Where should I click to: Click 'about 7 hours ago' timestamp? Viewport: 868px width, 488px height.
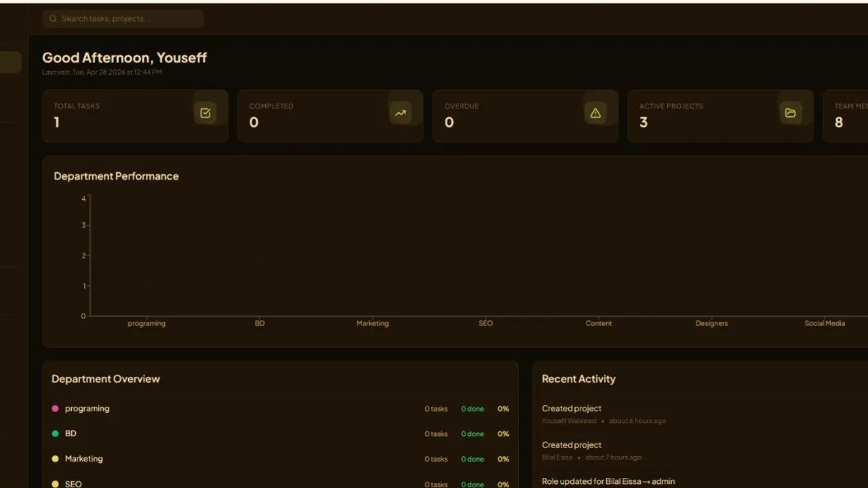click(x=614, y=457)
